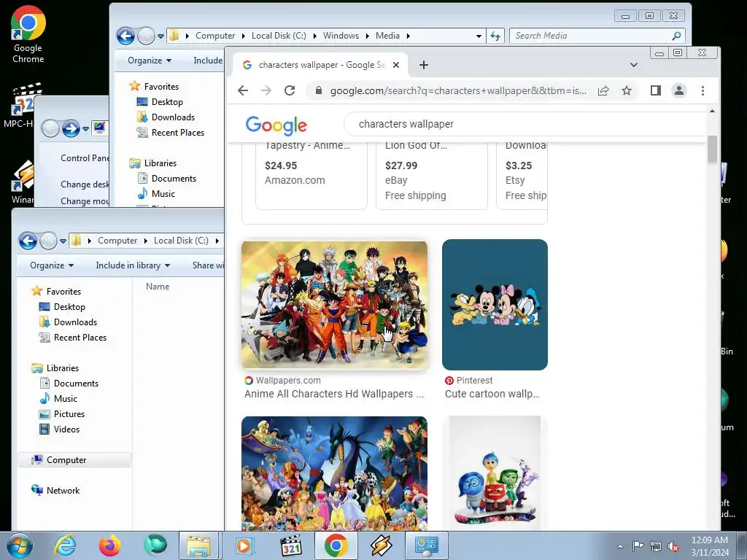Viewport: 747px width, 560px height.
Task: Open Chrome's three-dot menu
Action: pyautogui.click(x=703, y=90)
